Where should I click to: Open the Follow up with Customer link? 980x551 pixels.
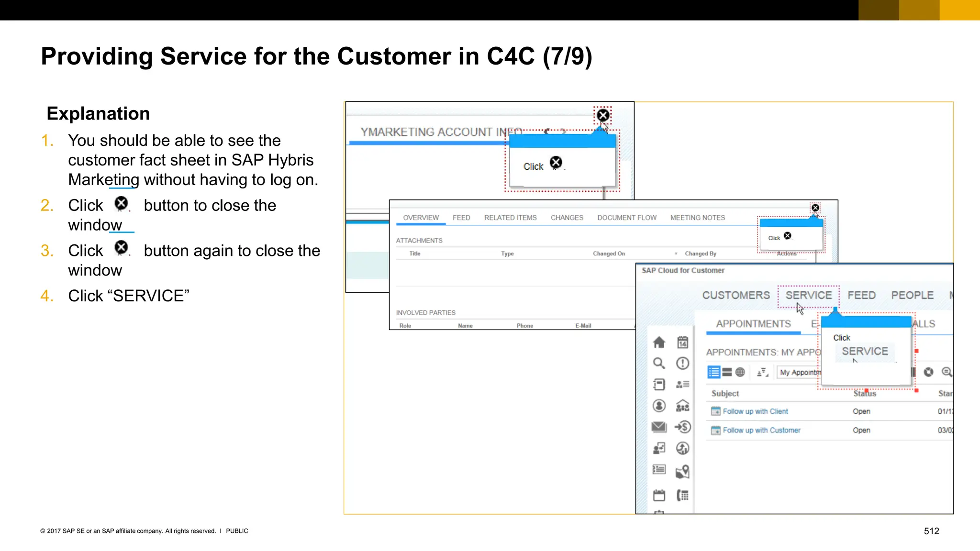click(x=761, y=430)
